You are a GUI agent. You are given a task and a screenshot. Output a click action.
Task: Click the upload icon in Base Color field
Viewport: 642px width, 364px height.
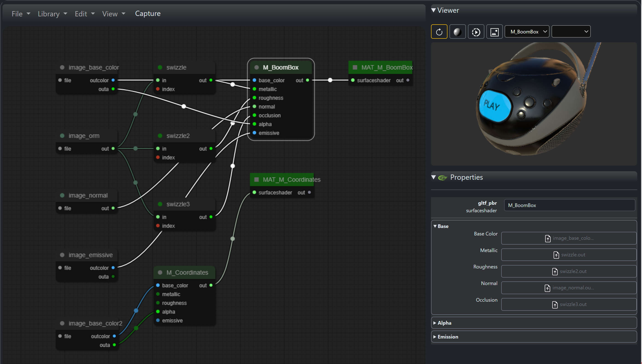(548, 238)
